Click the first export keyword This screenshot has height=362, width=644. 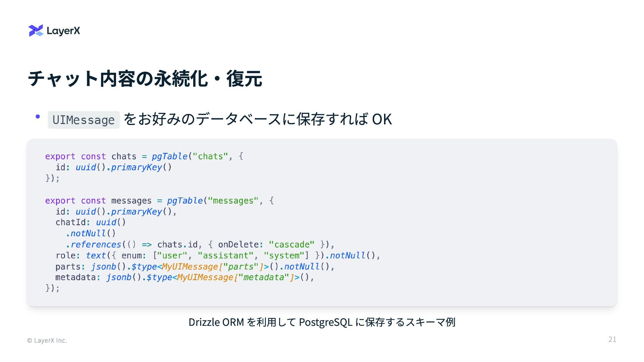click(x=60, y=157)
